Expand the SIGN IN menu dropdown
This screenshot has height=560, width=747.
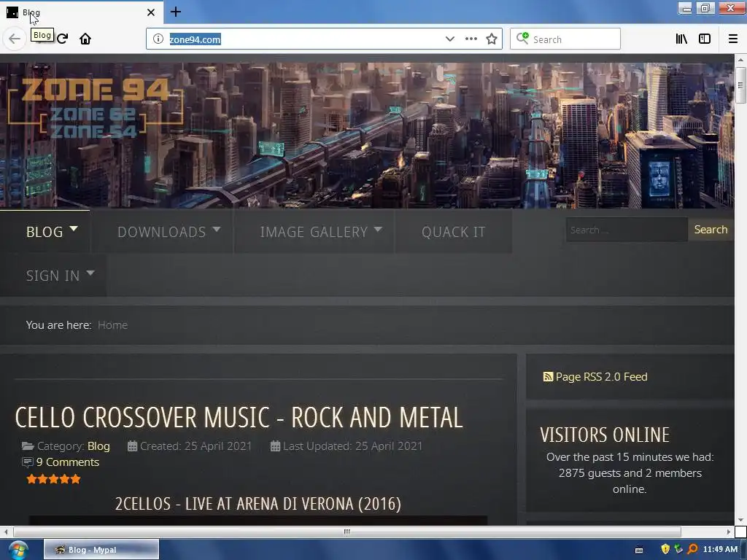90,273
